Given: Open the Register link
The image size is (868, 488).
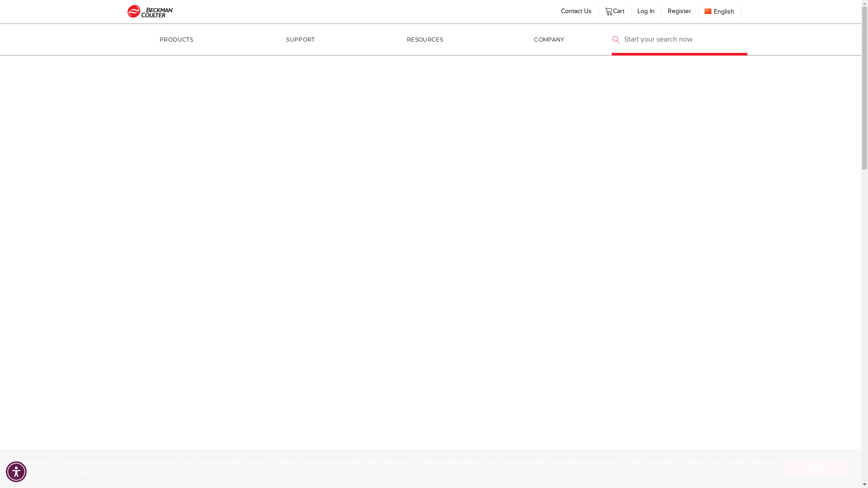Looking at the screenshot, I should pos(679,11).
